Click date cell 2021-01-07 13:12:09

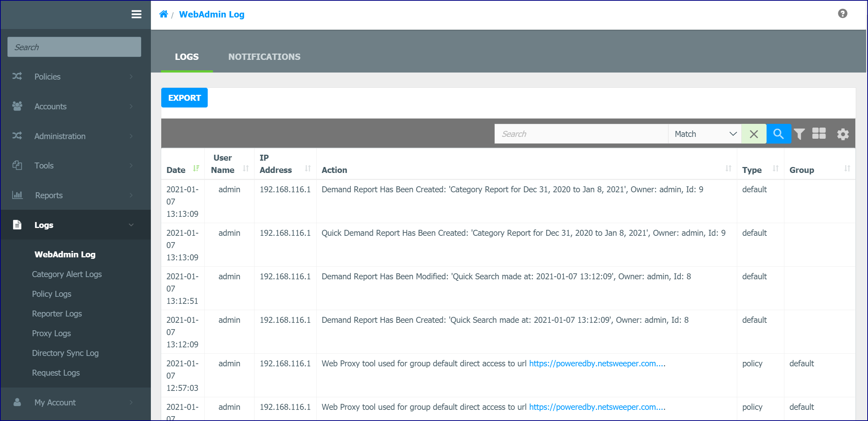click(x=182, y=332)
